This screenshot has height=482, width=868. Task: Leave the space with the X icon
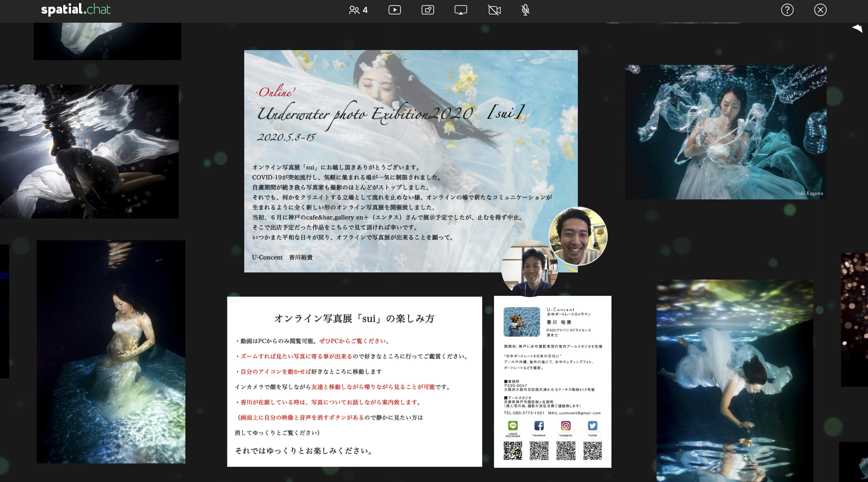(820, 10)
